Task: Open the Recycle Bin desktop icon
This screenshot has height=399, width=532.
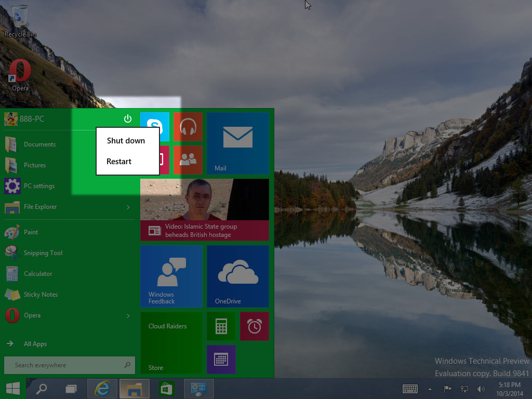Action: (x=20, y=21)
